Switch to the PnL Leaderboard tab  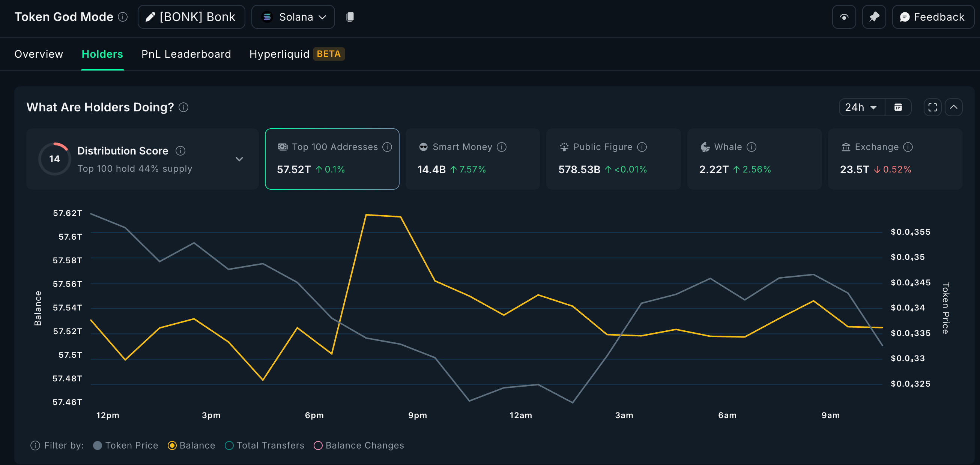tap(186, 54)
